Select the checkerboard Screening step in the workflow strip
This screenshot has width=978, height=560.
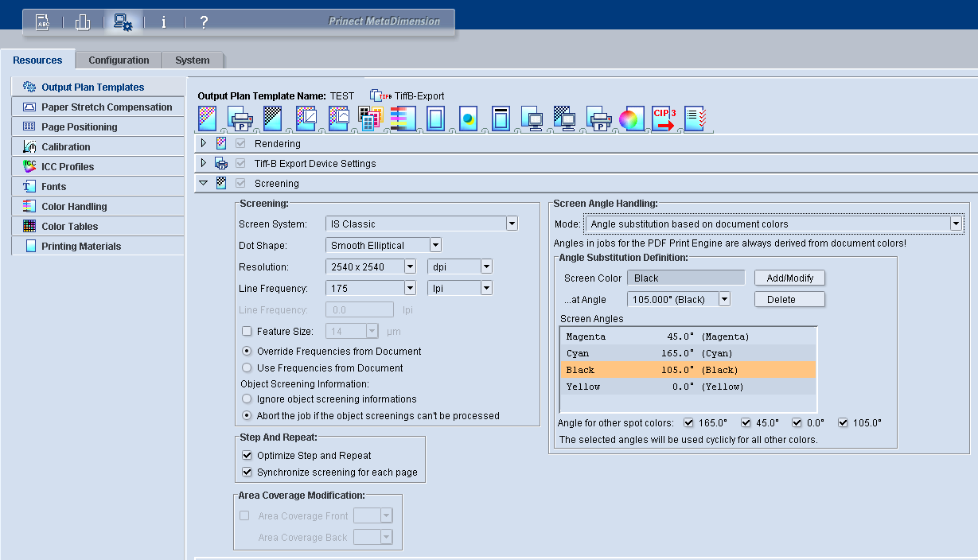(x=273, y=118)
